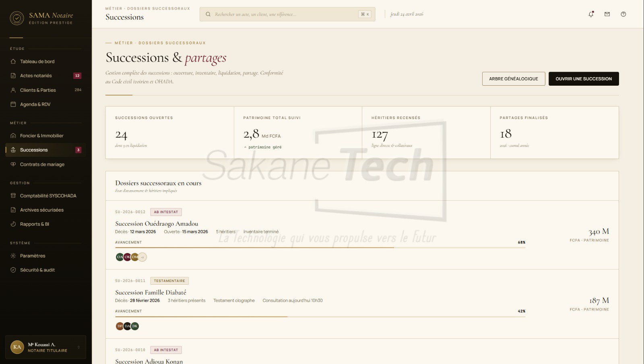Screen dimensions: 644x364
Task: Focus the search field Rechercher un acte
Action: coord(287,14)
